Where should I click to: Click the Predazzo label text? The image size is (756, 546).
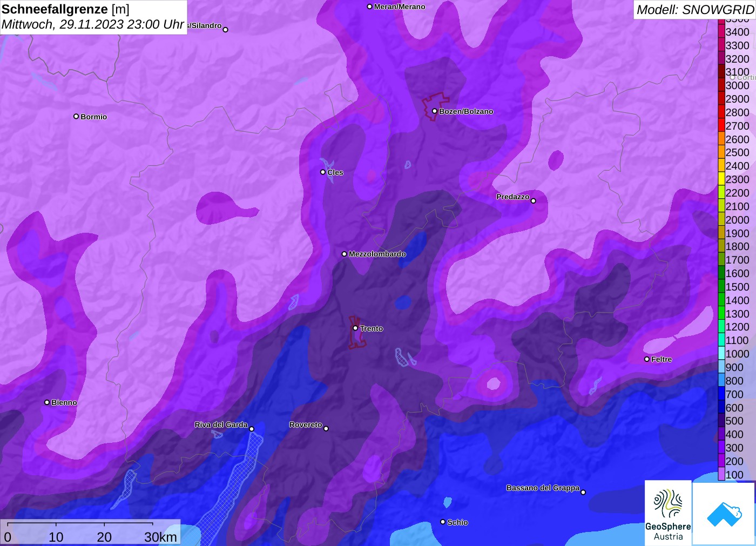pyautogui.click(x=513, y=197)
